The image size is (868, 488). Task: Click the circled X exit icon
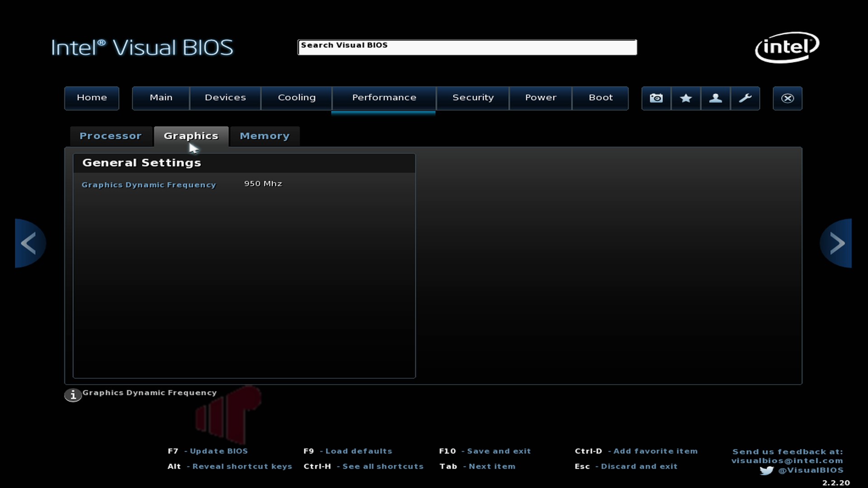[x=788, y=98]
